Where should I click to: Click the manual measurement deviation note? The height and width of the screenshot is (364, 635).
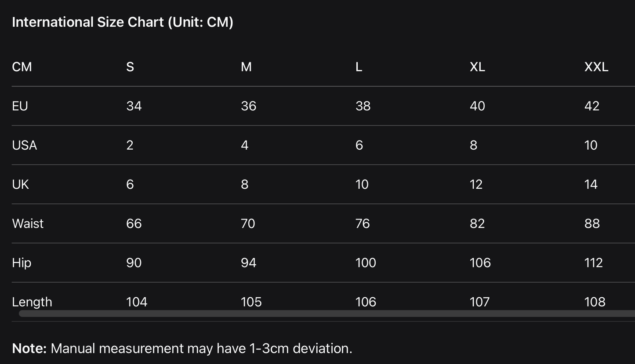182,348
